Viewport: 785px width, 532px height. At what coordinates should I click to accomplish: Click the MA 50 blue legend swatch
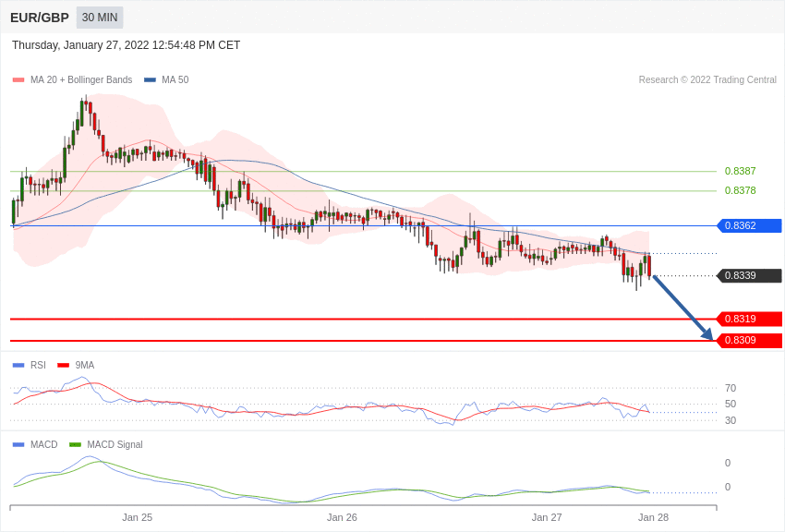click(x=150, y=80)
